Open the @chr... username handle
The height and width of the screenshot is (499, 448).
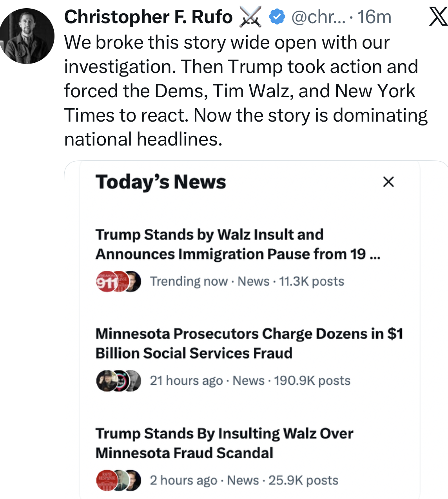[318, 17]
